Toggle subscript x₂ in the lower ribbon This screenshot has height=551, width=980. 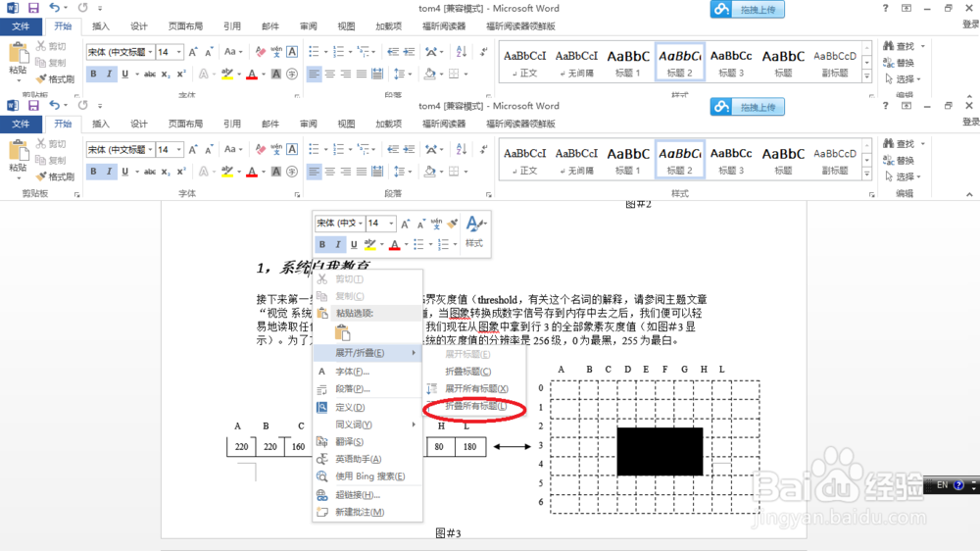[x=166, y=172]
